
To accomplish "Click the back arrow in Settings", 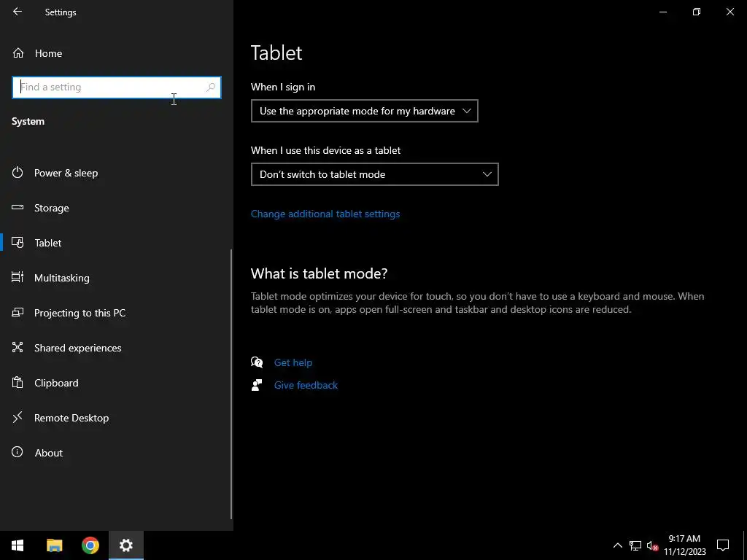I will [x=18, y=12].
